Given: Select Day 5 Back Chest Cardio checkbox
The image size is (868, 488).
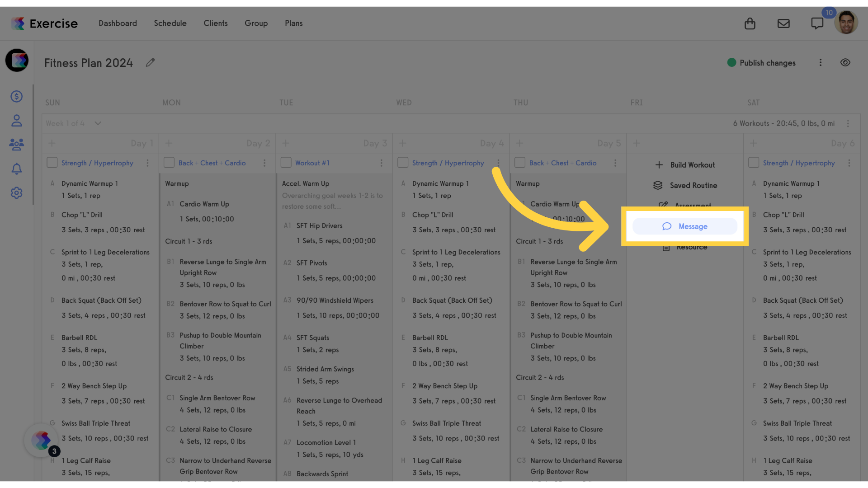Looking at the screenshot, I should pyautogui.click(x=520, y=163).
